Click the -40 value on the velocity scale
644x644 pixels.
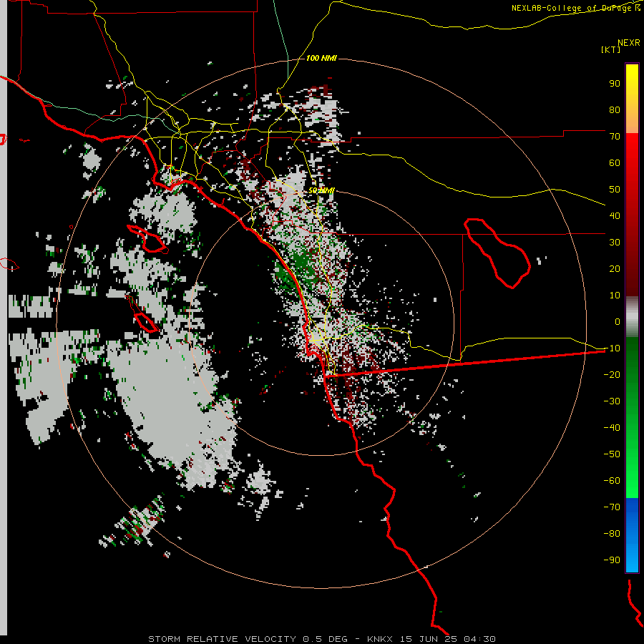coord(612,428)
